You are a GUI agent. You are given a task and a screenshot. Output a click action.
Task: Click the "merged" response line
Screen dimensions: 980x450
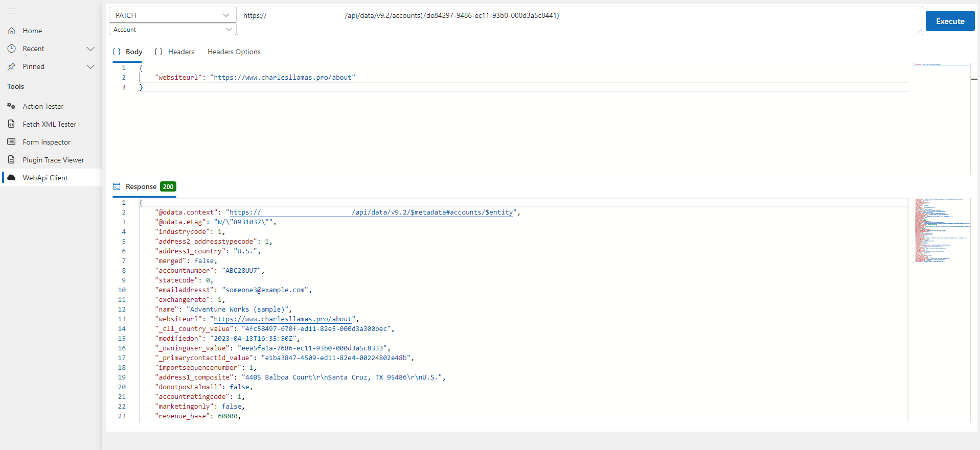(186, 261)
